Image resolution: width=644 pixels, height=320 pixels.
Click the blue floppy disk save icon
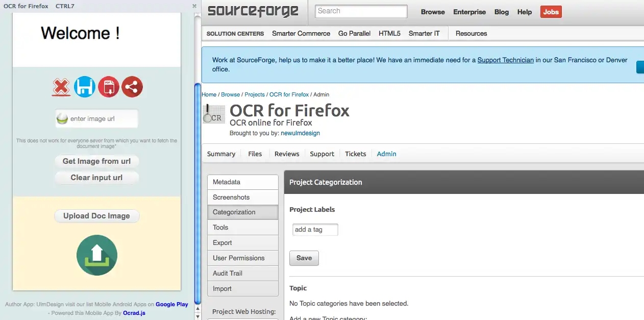click(x=85, y=87)
